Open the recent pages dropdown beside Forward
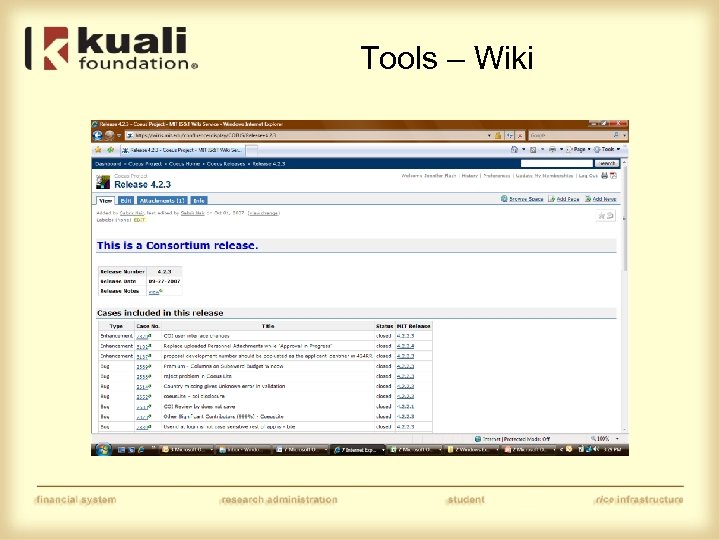 [119, 135]
